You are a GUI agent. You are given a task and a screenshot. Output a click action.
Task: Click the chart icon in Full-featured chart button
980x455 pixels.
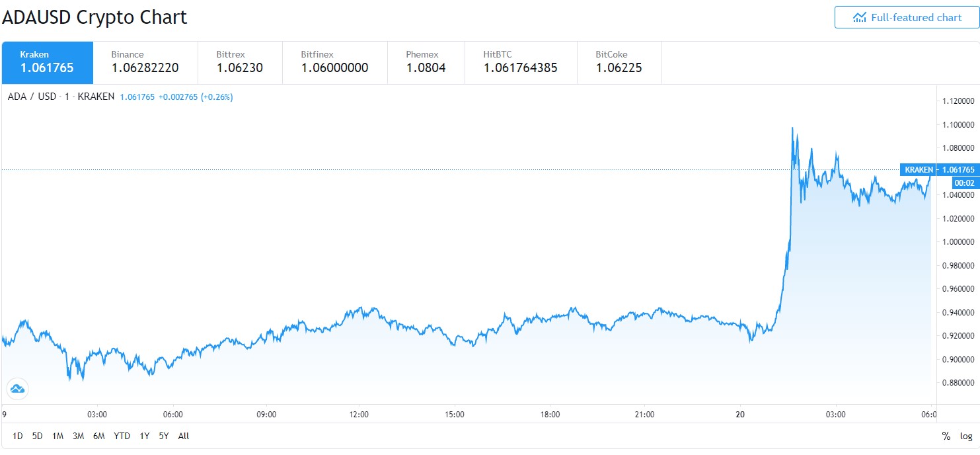click(859, 17)
